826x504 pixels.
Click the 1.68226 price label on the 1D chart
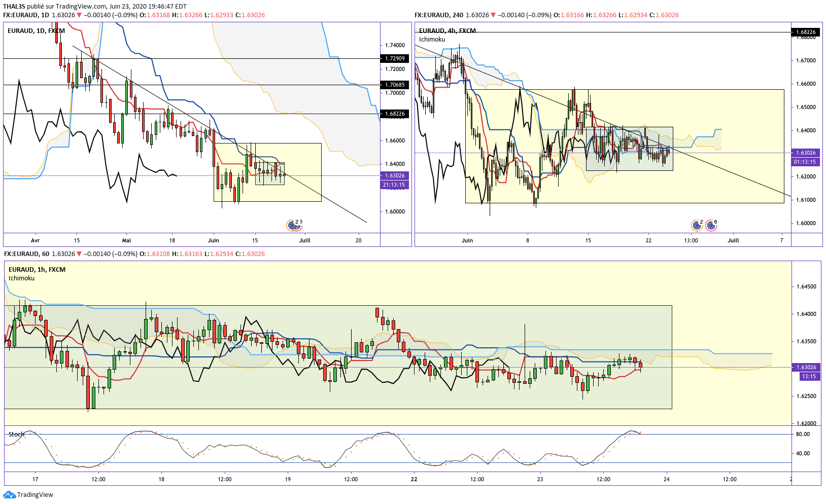point(395,114)
